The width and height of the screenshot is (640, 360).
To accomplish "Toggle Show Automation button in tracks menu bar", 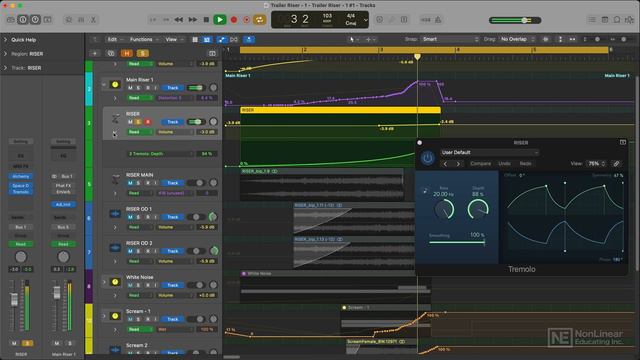I will coord(222,40).
